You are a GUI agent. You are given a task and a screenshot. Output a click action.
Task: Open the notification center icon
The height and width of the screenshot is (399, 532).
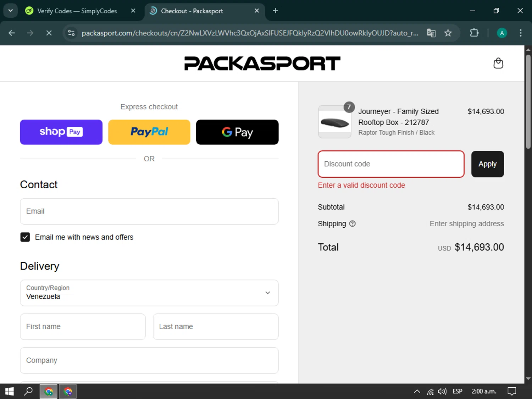(x=512, y=391)
